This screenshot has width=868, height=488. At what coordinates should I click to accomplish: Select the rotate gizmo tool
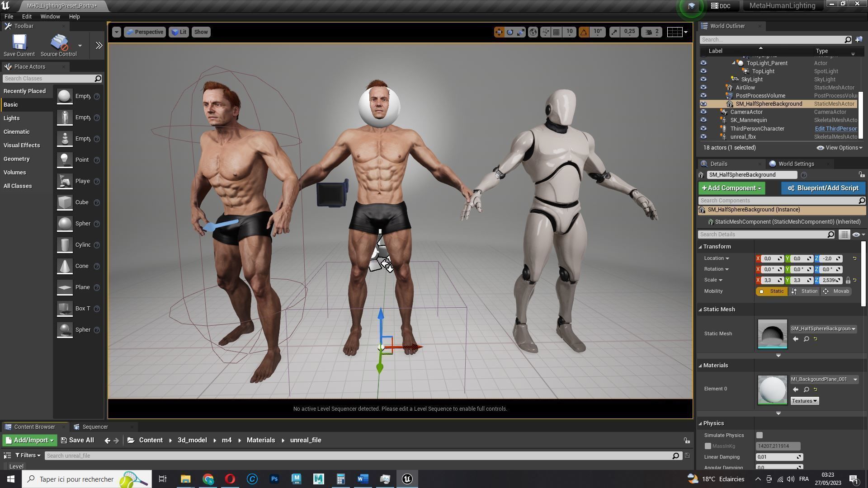point(510,32)
